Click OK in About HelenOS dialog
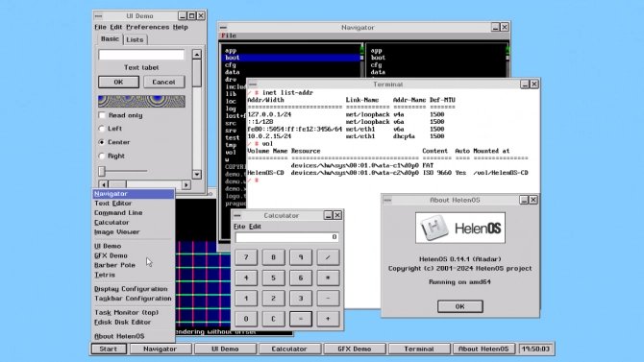 tap(460, 306)
